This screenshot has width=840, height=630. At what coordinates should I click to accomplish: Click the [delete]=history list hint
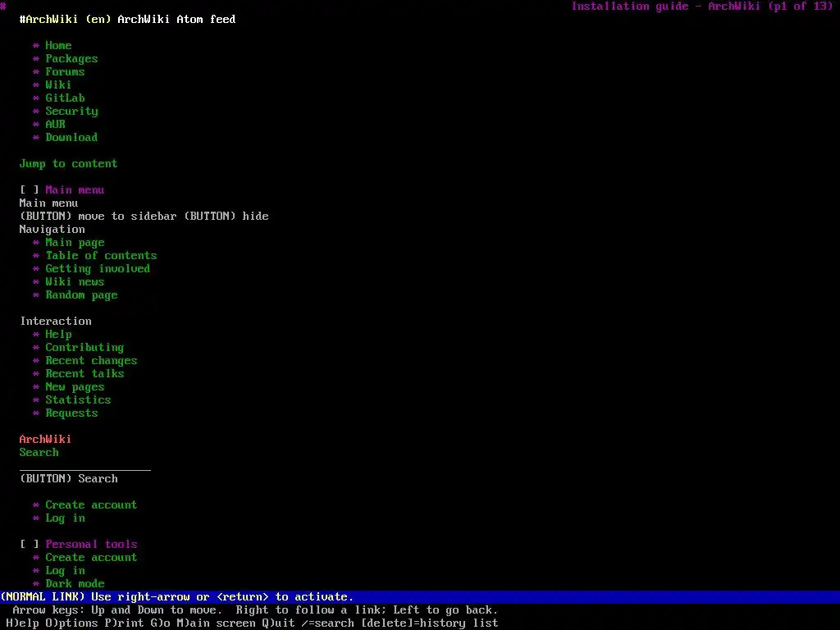click(430, 623)
